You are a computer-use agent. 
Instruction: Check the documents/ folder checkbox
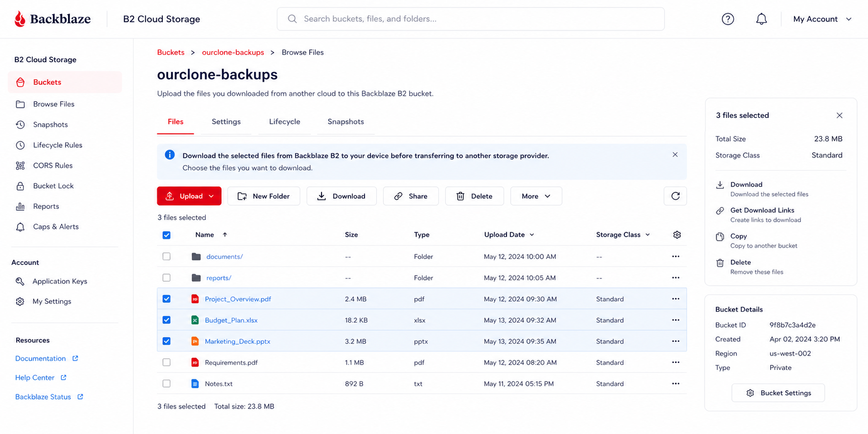click(166, 256)
